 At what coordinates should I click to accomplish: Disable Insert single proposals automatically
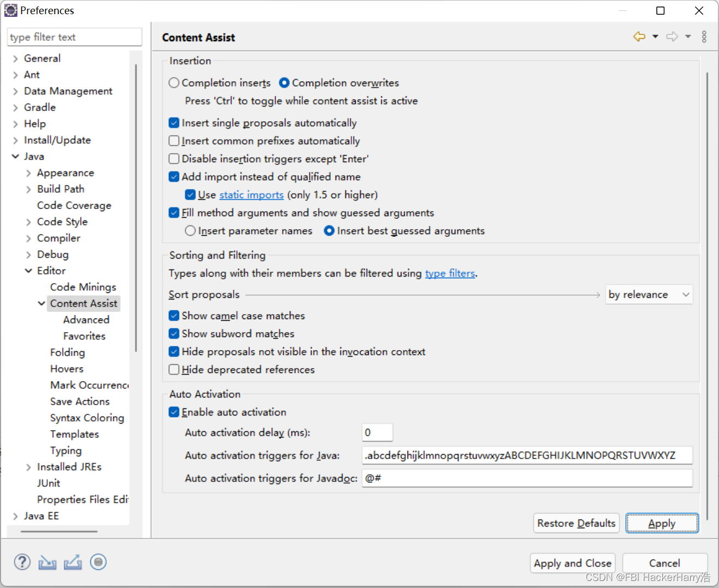[x=174, y=122]
